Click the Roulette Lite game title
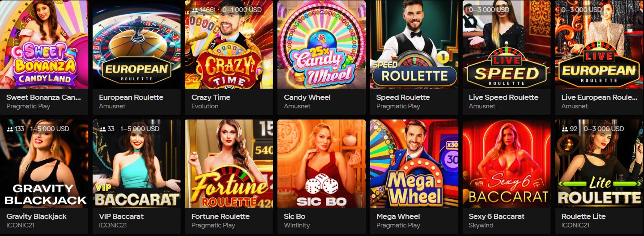 tap(583, 216)
